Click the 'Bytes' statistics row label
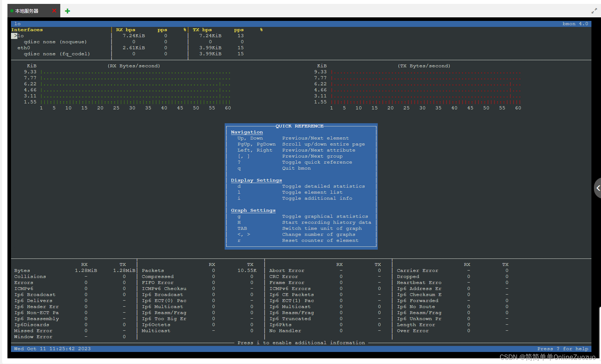Viewport: 601px width, 364px height. coord(22,271)
